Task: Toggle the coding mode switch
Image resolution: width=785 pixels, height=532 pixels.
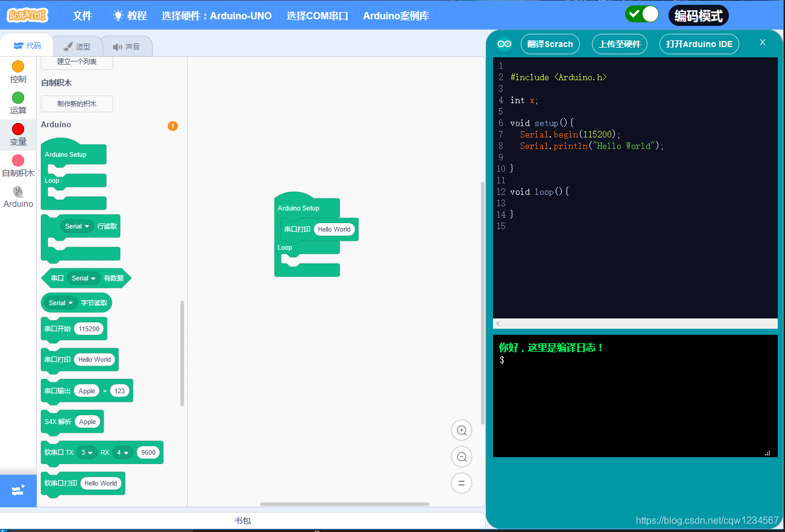Action: pyautogui.click(x=642, y=14)
